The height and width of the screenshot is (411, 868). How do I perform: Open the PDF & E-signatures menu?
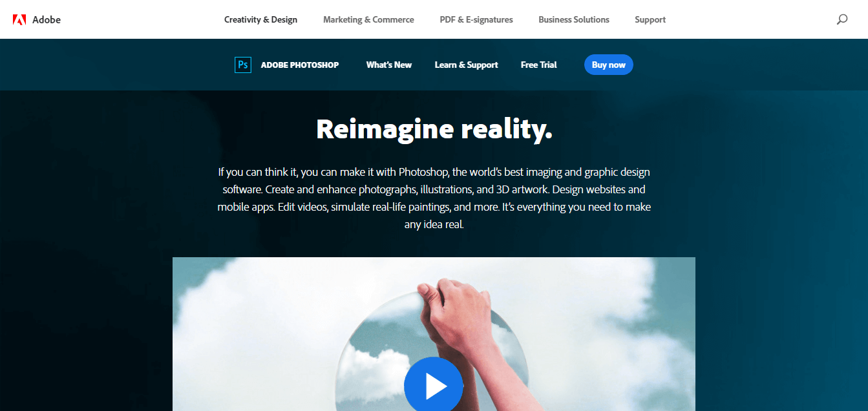(476, 19)
